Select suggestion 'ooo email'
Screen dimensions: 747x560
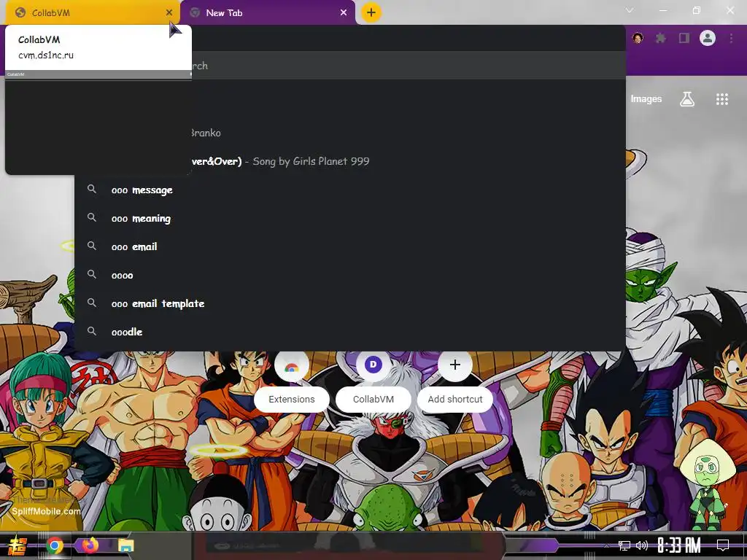(x=349, y=246)
